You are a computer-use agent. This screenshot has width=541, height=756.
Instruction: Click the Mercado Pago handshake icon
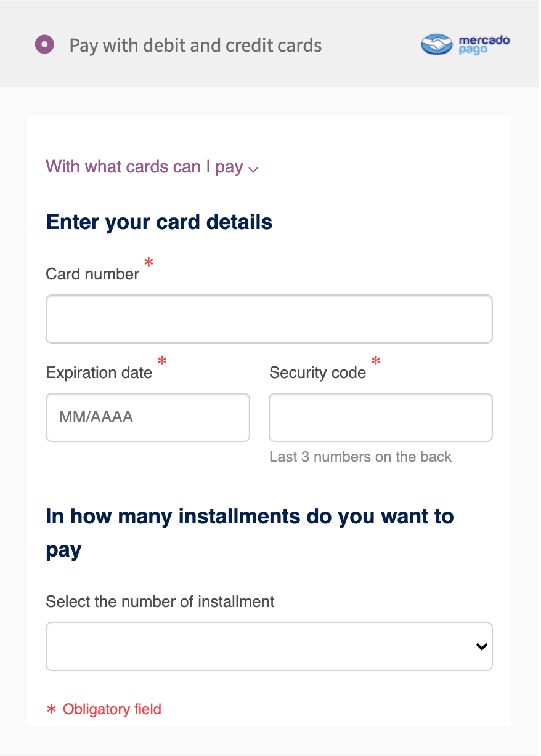[x=437, y=45]
